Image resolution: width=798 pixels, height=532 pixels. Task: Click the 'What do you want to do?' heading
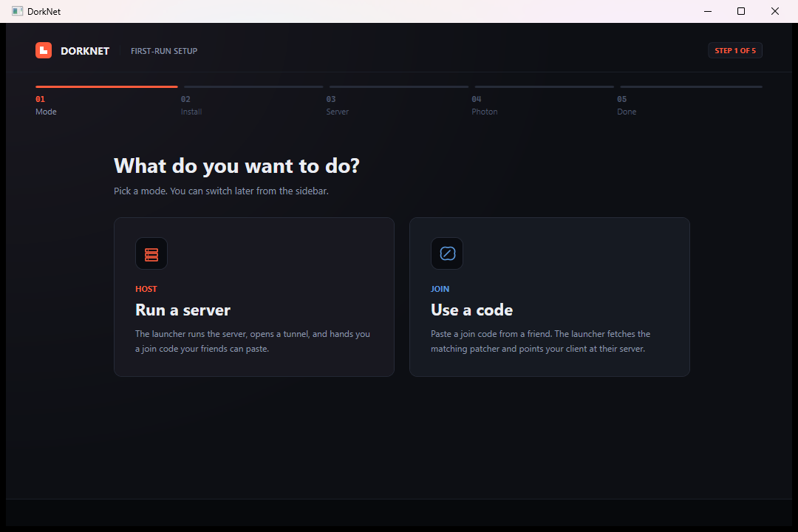[x=236, y=166]
